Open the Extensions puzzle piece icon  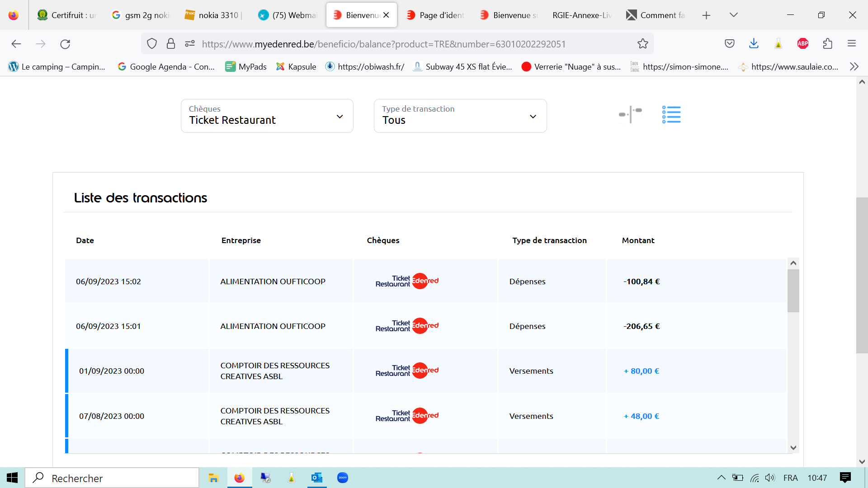tap(827, 44)
